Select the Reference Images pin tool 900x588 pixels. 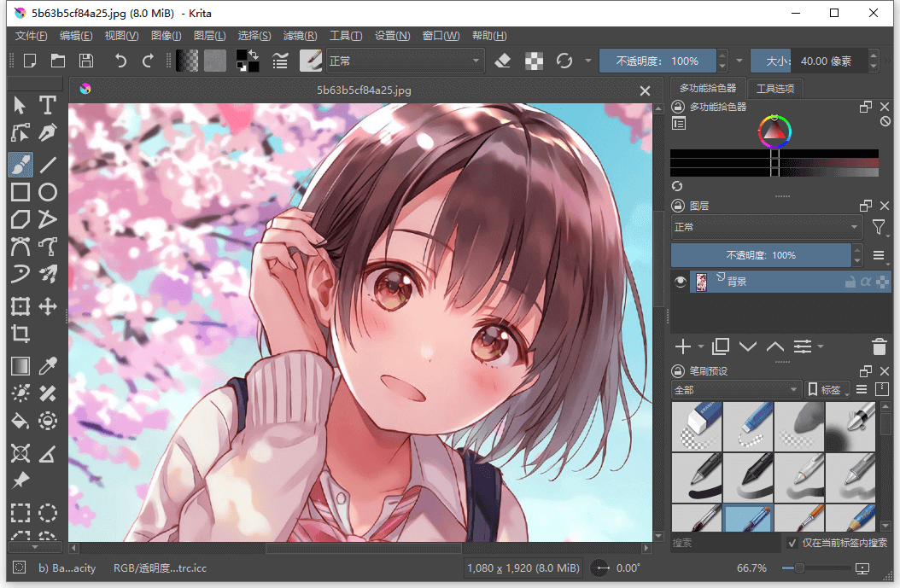pyautogui.click(x=20, y=480)
